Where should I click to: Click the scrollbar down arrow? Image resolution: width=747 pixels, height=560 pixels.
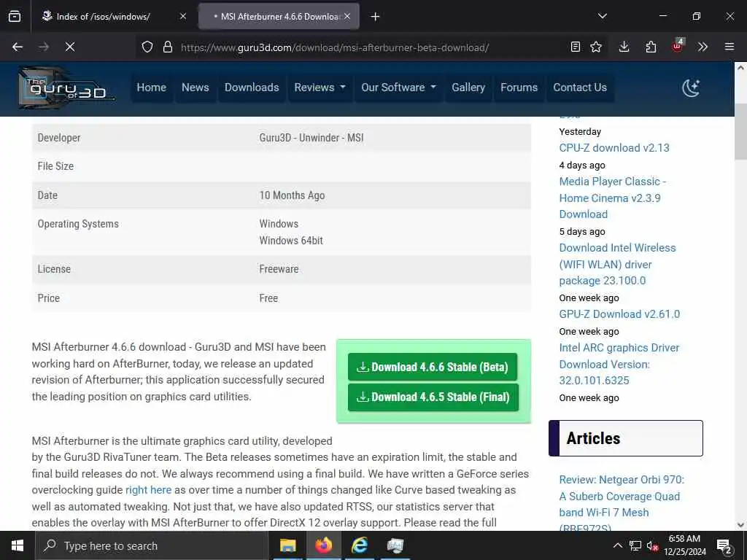[x=740, y=525]
